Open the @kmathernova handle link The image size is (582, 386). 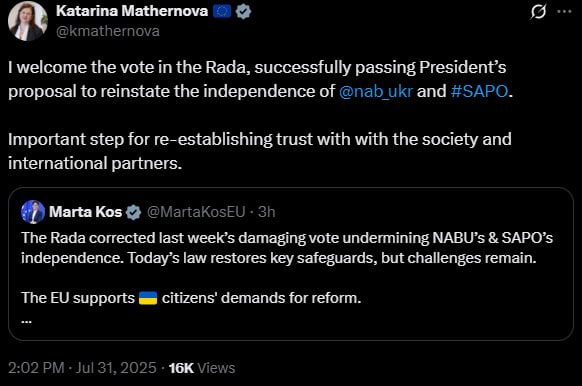click(x=108, y=31)
